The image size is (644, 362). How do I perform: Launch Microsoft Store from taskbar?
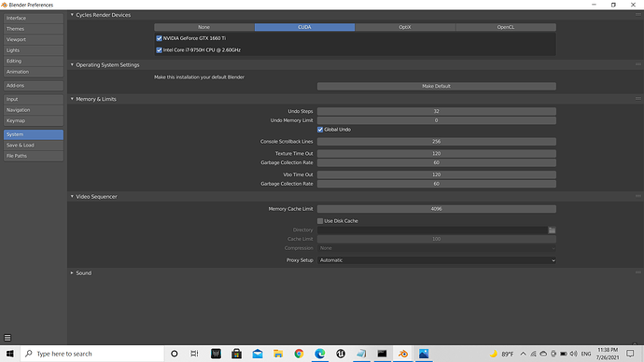click(236, 354)
